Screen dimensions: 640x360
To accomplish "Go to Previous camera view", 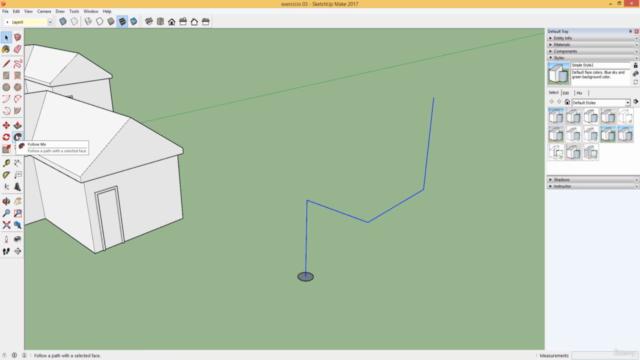I will point(18,225).
